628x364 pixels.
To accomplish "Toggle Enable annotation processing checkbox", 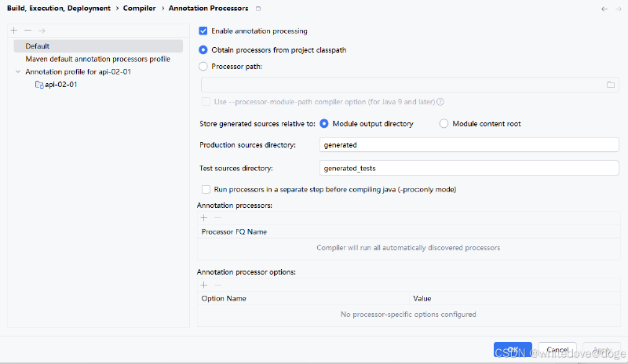I will pos(203,31).
